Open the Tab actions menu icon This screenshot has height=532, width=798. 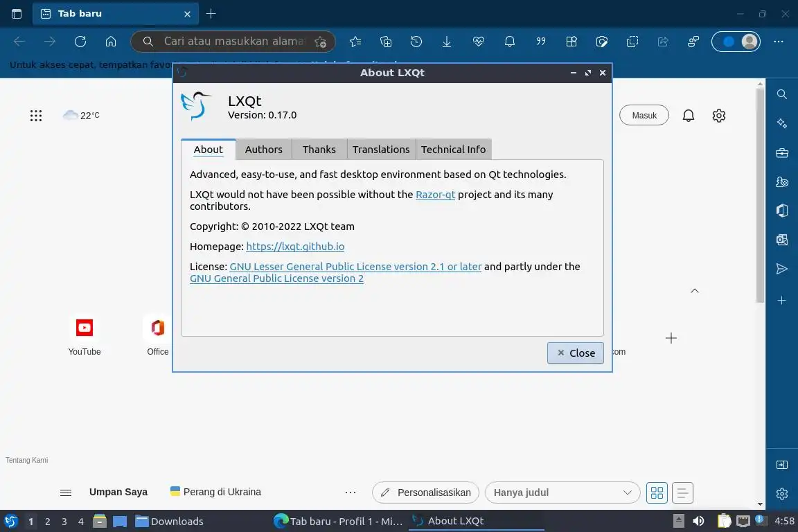click(17, 14)
